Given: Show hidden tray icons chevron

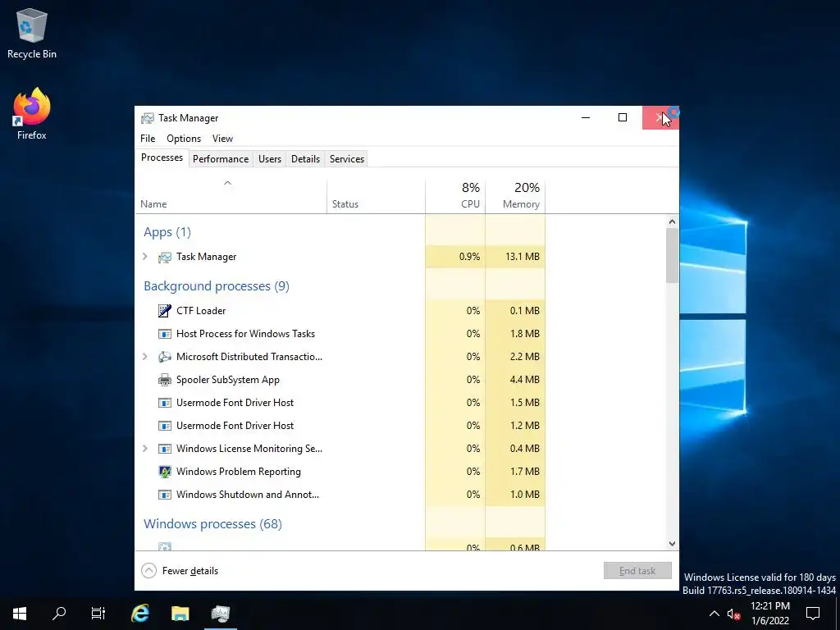Looking at the screenshot, I should 714,614.
